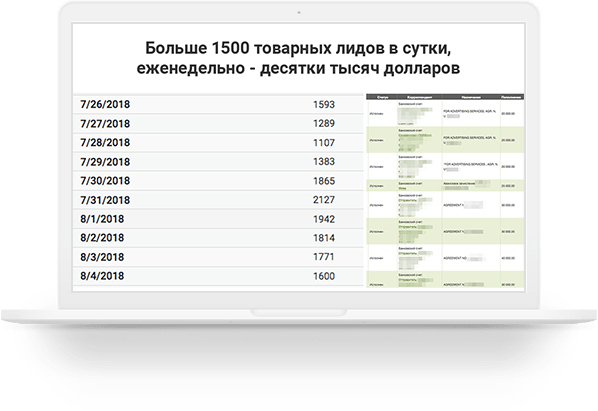Viewport: 598px width, 411px height.
Task: Select the 1865 count
Action: point(324,181)
